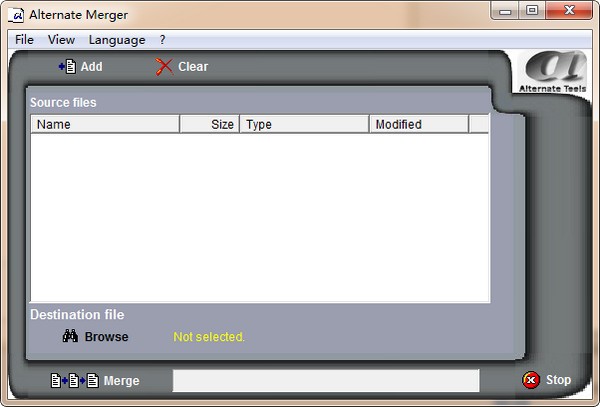Click the Alternate Tools logo

pos(553,72)
